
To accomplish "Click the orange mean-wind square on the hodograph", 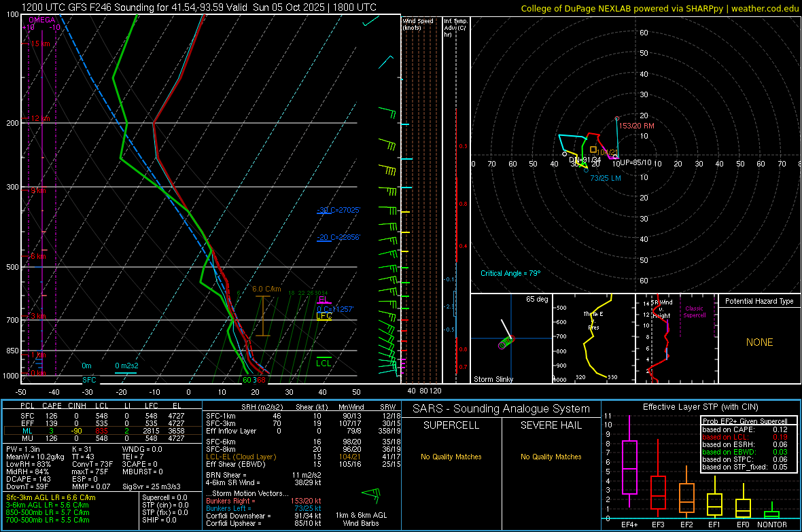I will pos(593,150).
